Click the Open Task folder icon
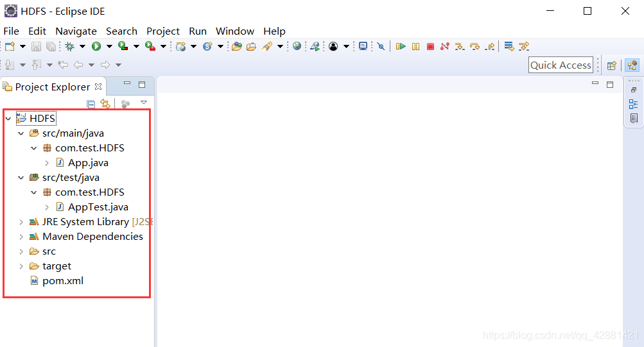The image size is (644, 347). pos(251,46)
